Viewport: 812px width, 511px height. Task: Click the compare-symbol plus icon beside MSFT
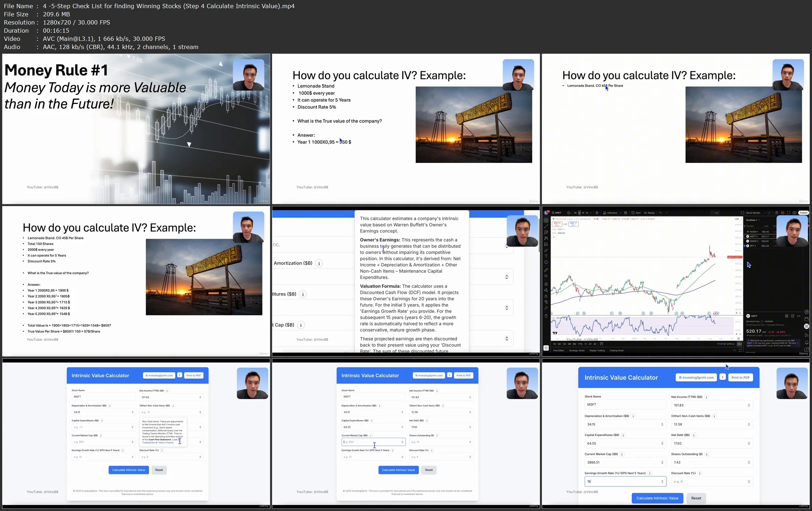[x=569, y=213]
